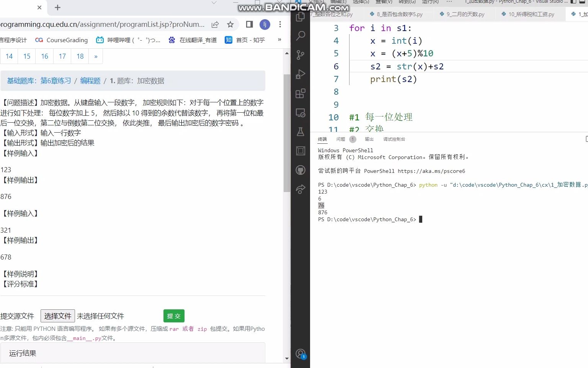This screenshot has height=368, width=588.
Task: Open the square panel icon below Testing
Action: coord(301,151)
